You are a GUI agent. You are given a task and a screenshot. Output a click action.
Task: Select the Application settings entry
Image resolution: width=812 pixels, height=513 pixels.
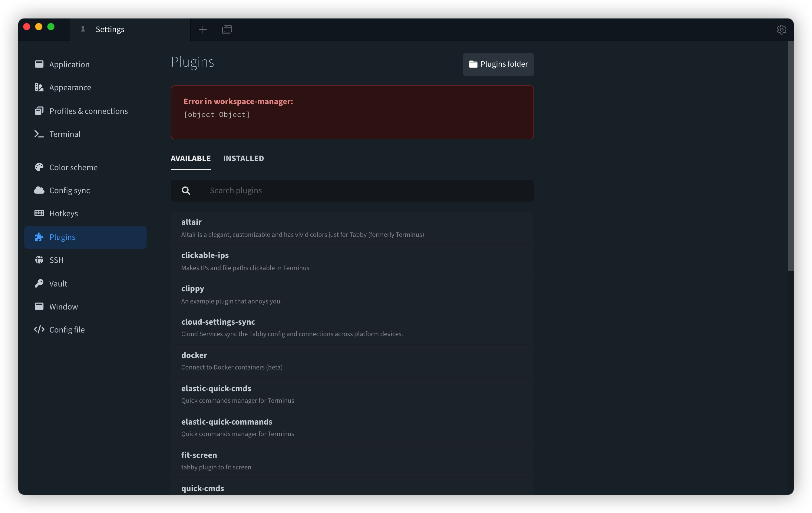click(69, 64)
